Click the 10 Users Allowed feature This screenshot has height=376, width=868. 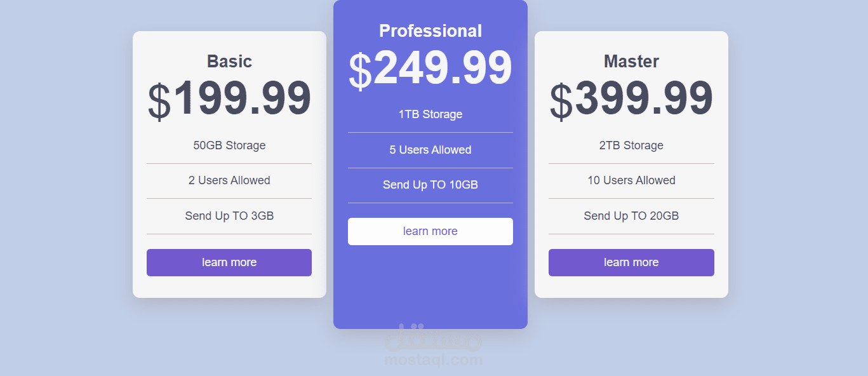(x=631, y=180)
